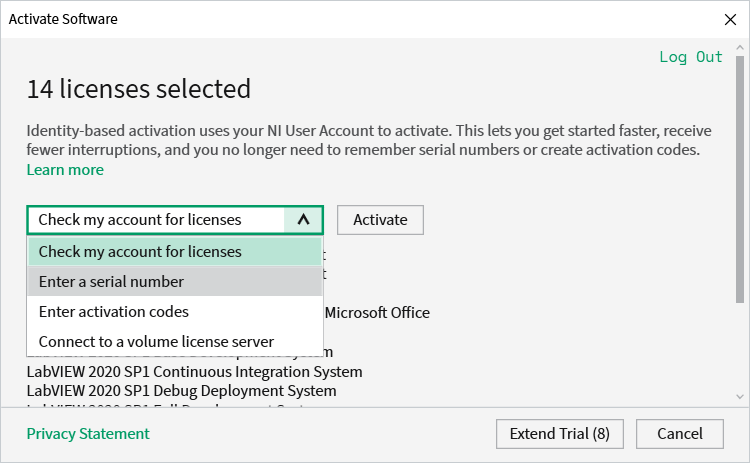Click the Log Out link
Viewport: 750px width, 463px height.
coord(691,57)
